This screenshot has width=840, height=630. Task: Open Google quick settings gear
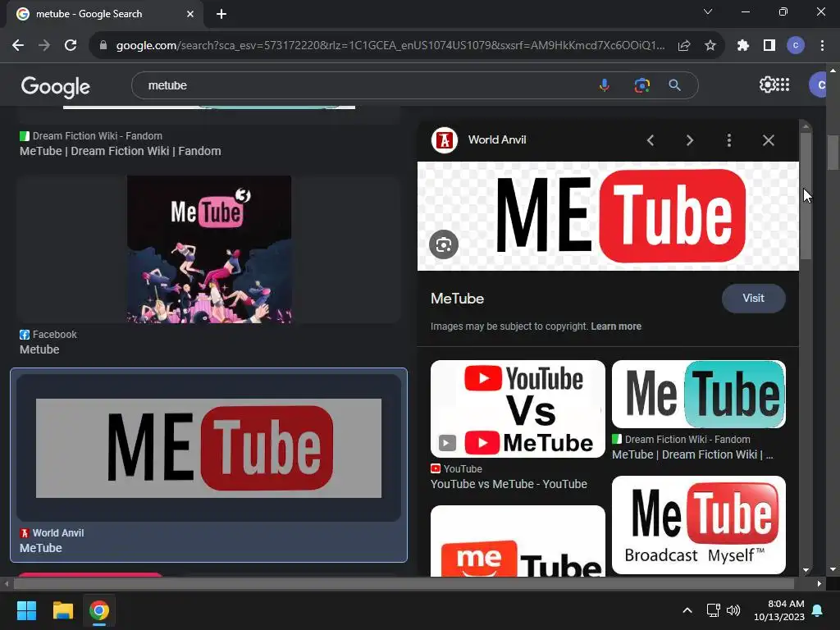[767, 84]
